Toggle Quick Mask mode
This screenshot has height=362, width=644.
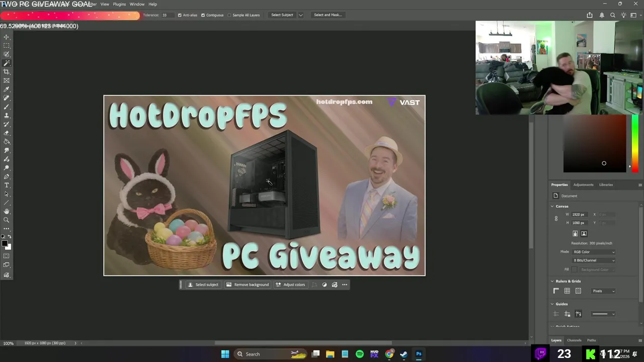7,256
